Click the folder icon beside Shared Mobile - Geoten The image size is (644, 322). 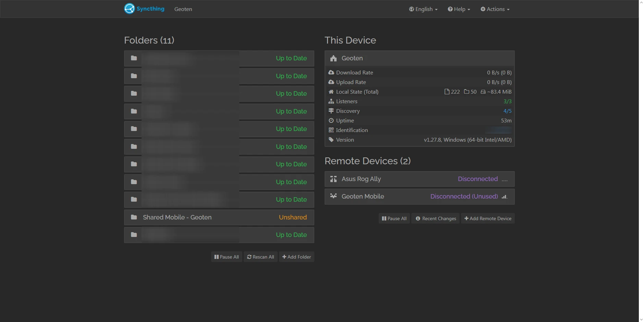click(133, 217)
